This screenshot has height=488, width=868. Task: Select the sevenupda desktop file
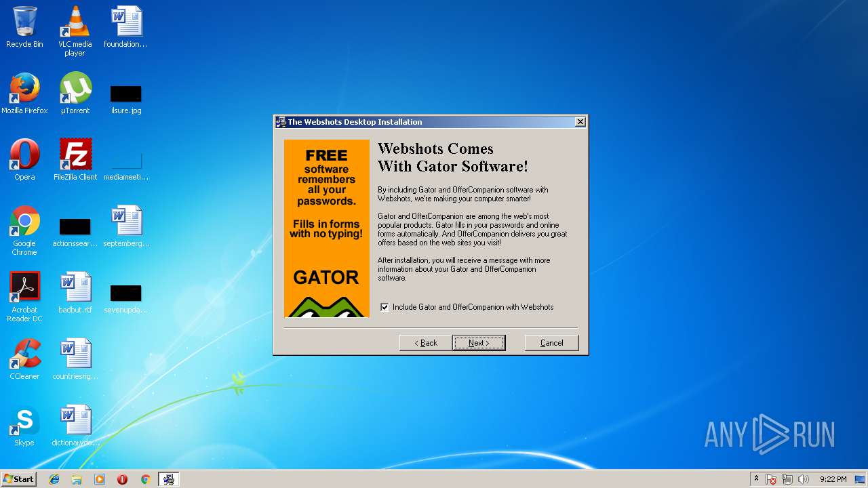point(125,299)
